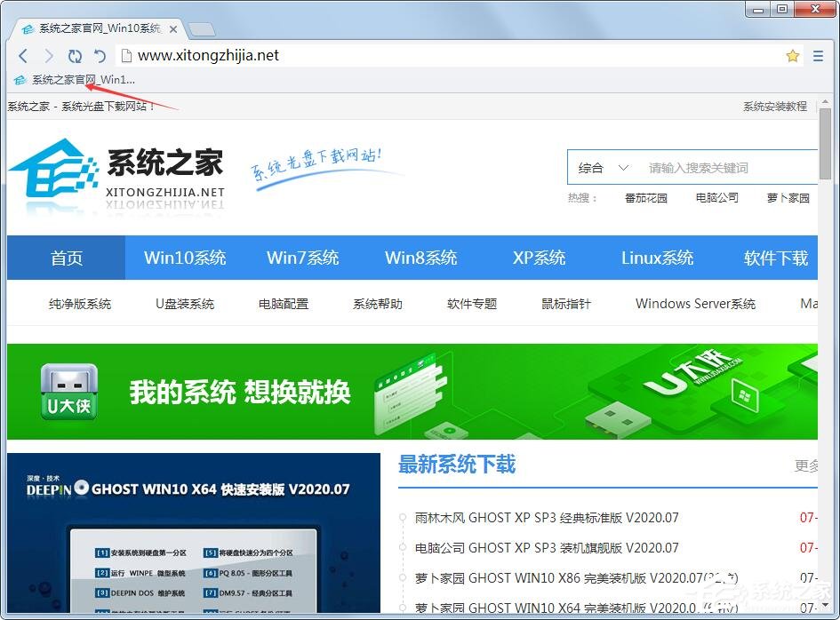Screen dimensions: 840x620
Task: Switch to the Win10系统 navigation tab
Action: point(185,258)
